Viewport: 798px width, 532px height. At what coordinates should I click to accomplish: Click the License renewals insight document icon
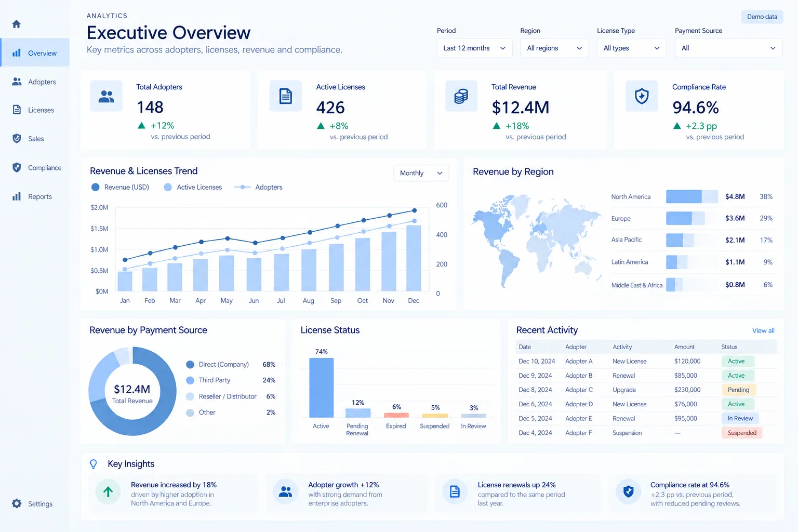455,492
